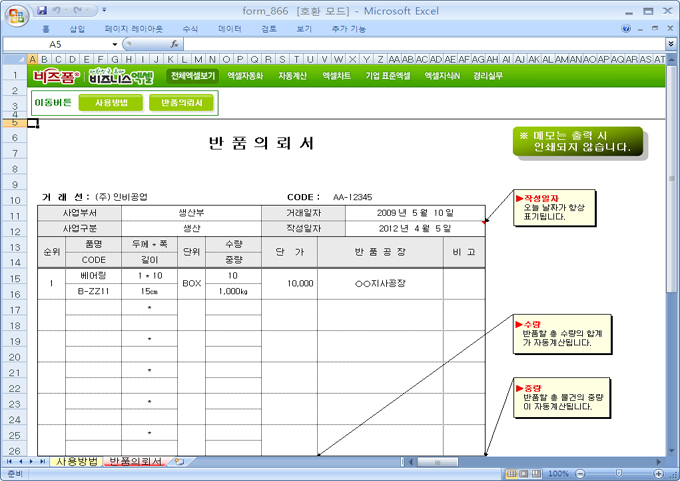
Task: Click the Insert Worksheet tab icon
Action: coord(180,462)
